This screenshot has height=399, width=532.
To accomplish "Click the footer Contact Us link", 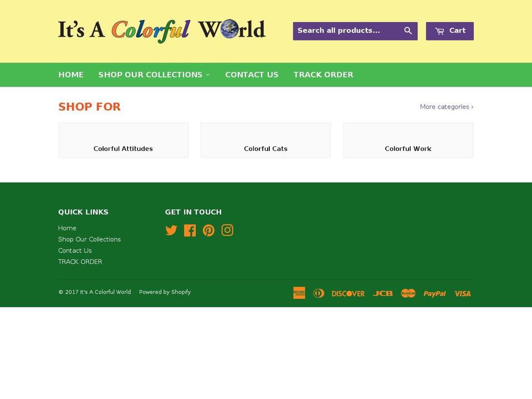I will pyautogui.click(x=75, y=250).
